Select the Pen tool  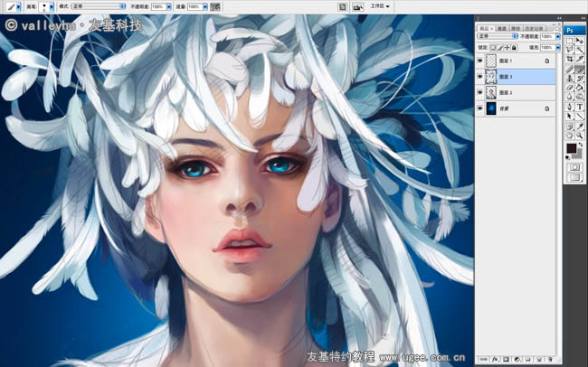pyautogui.click(x=570, y=107)
